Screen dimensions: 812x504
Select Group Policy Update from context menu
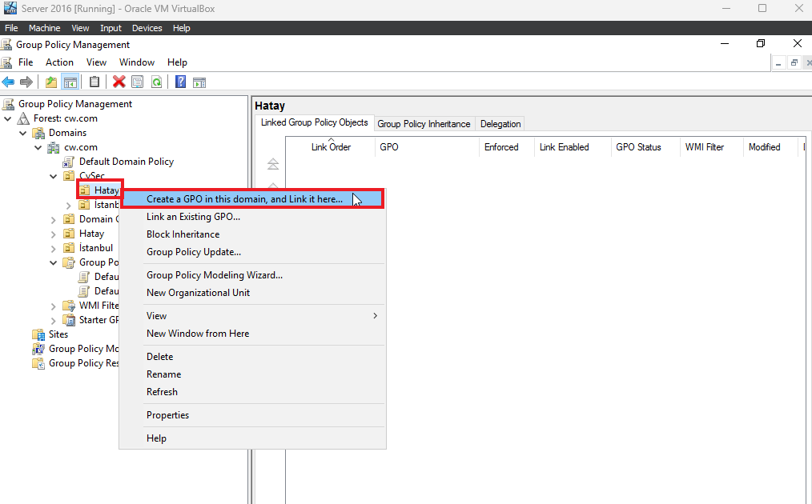click(x=253, y=252)
